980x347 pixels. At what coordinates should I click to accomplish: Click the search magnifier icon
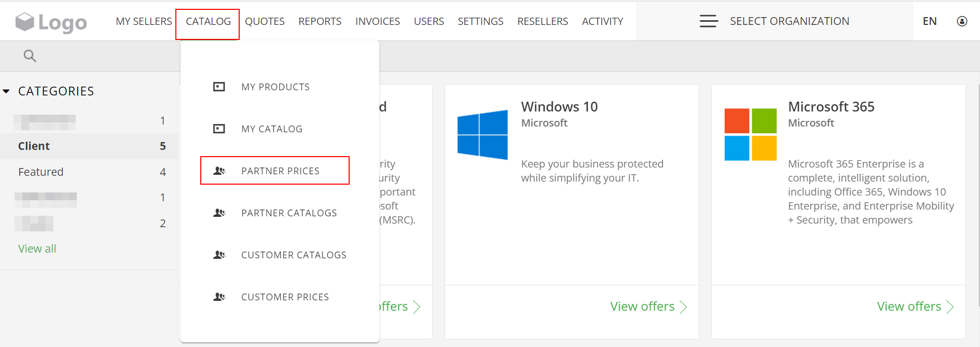(x=30, y=55)
